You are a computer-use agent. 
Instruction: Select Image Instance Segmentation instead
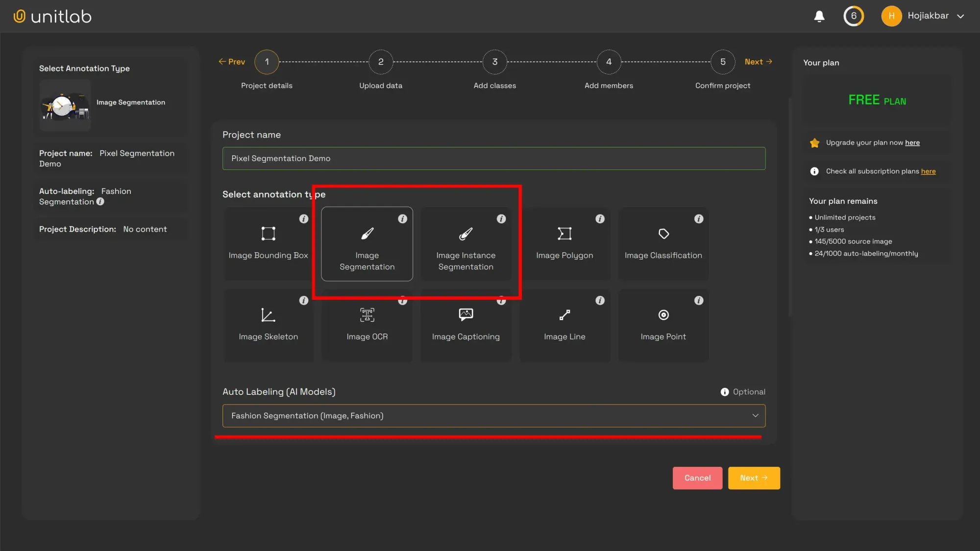[x=465, y=244]
